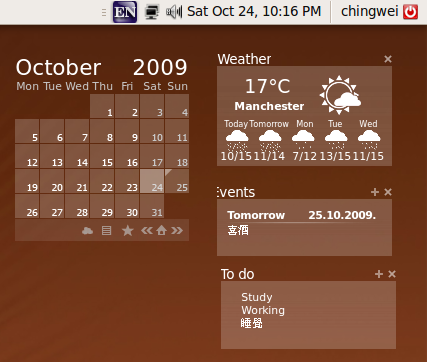Click the Working to do item

(263, 310)
